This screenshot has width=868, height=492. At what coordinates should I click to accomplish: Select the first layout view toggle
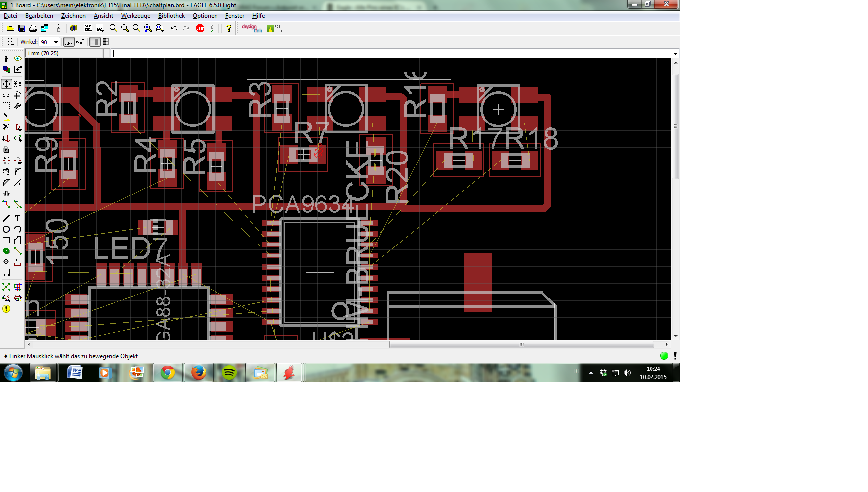pyautogui.click(x=95, y=42)
